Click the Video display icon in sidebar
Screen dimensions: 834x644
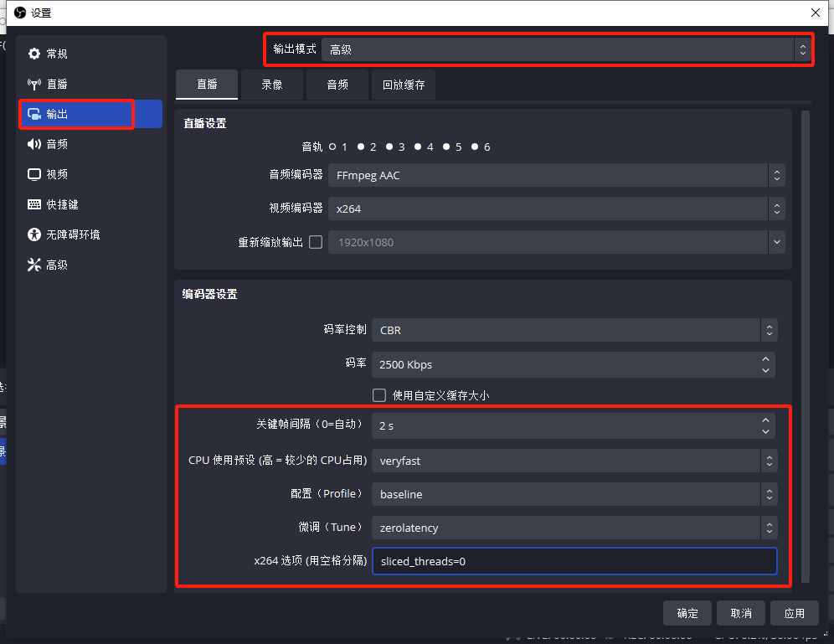coord(34,174)
